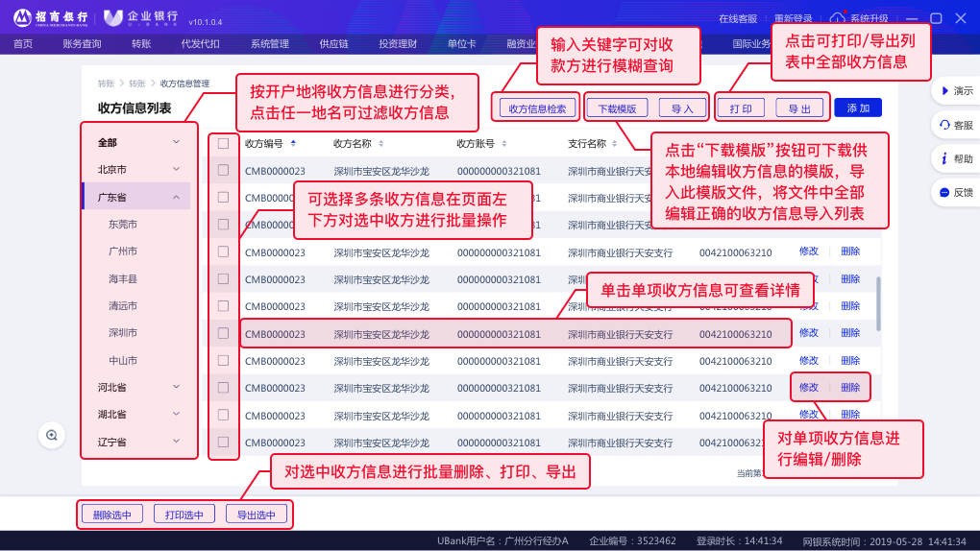Open the 投资理财 menu
The image size is (980, 551).
397,43
